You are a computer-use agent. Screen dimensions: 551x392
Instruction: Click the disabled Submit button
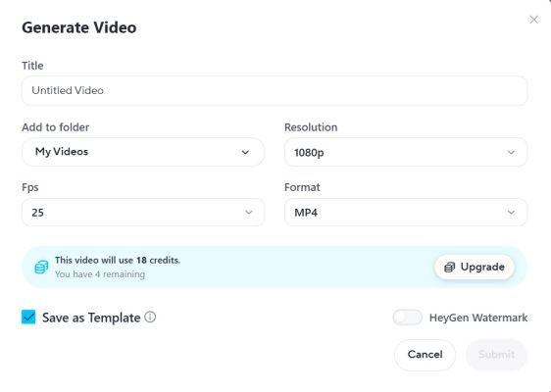pos(496,355)
